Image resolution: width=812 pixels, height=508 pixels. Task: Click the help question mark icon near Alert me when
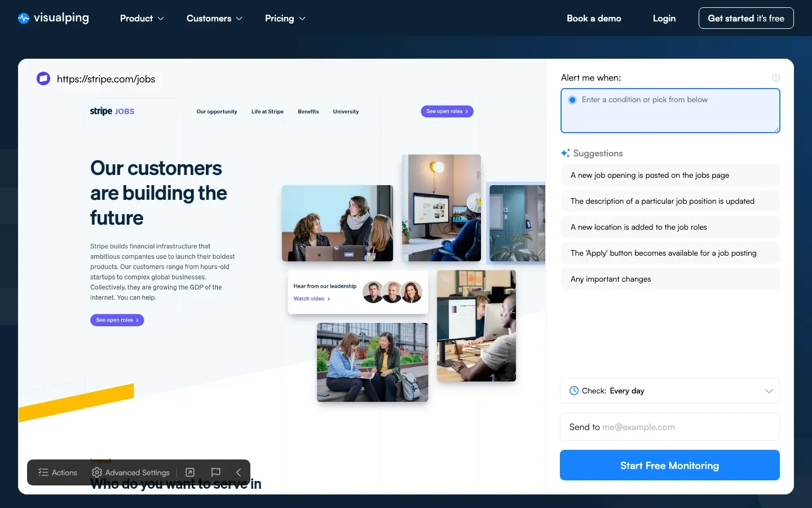point(776,78)
